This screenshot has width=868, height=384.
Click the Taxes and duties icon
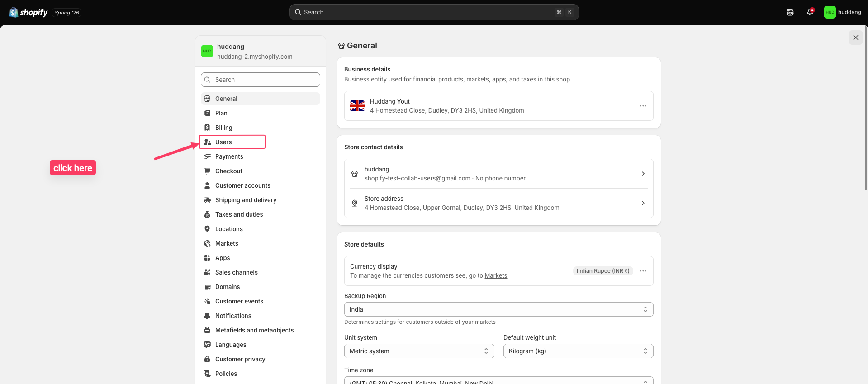[x=207, y=214]
